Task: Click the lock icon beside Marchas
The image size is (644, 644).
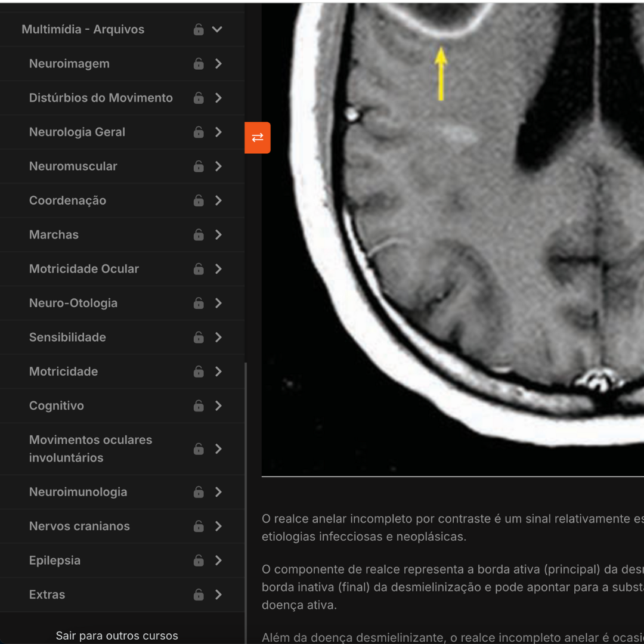Action: 199,234
